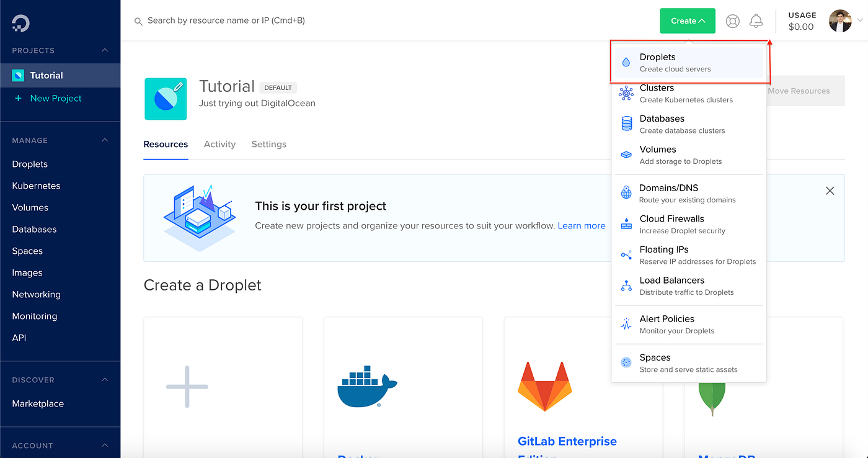
Task: Click the Cloud Firewalls icon
Action: 626,223
